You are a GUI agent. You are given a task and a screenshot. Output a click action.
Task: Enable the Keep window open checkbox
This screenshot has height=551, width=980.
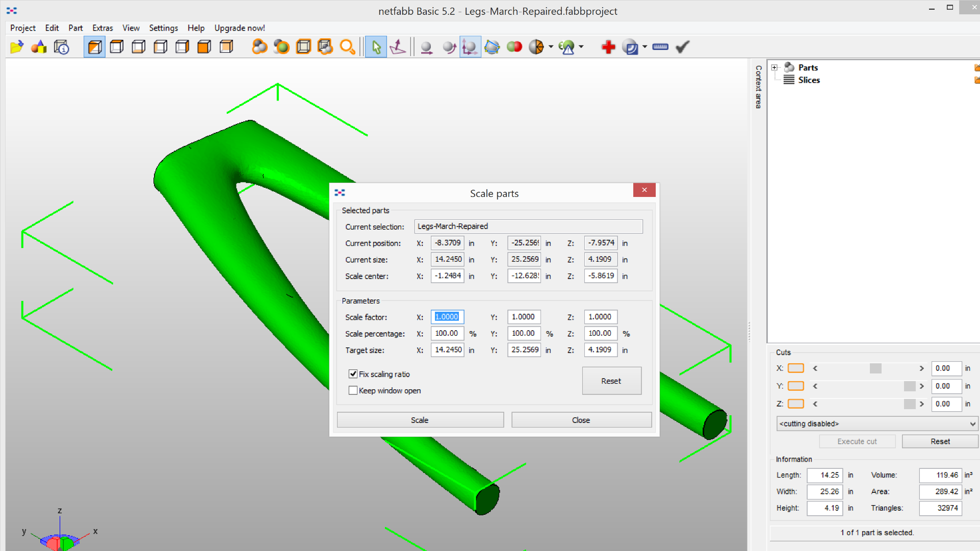tap(353, 390)
